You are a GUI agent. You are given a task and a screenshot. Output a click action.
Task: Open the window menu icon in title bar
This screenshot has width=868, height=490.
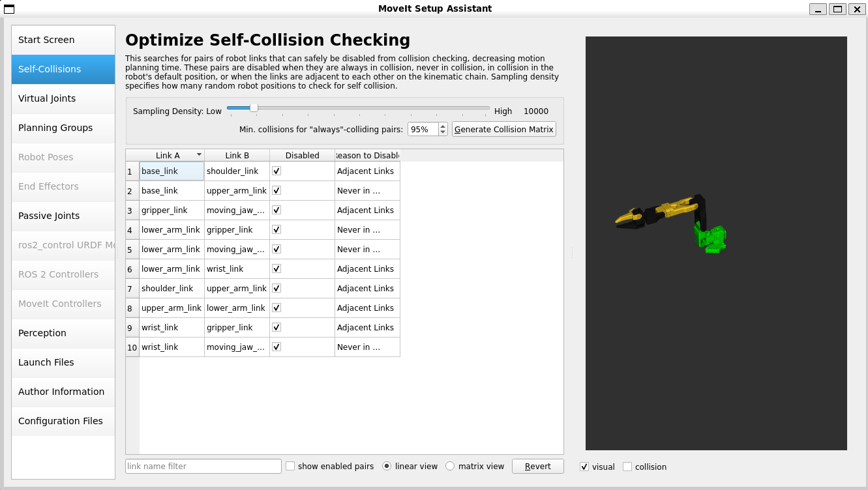pyautogui.click(x=9, y=8)
